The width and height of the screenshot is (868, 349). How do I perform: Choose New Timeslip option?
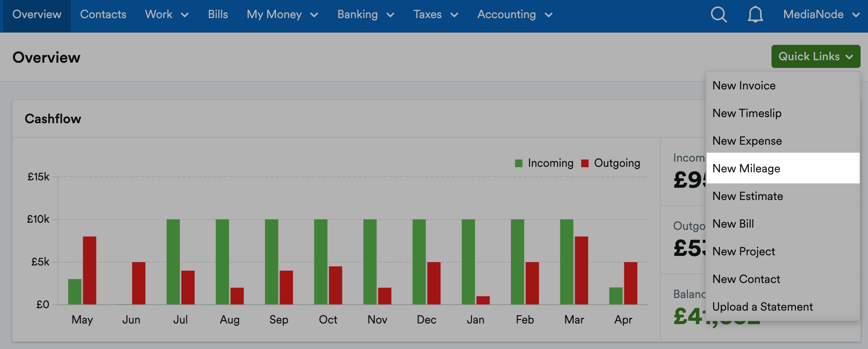coord(747,113)
